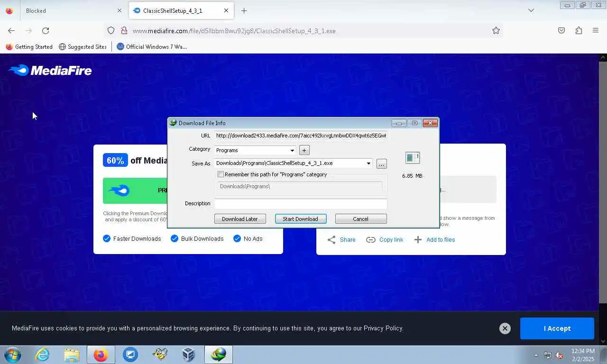Click the Start Download button
This screenshot has height=364, width=607.
click(x=301, y=219)
